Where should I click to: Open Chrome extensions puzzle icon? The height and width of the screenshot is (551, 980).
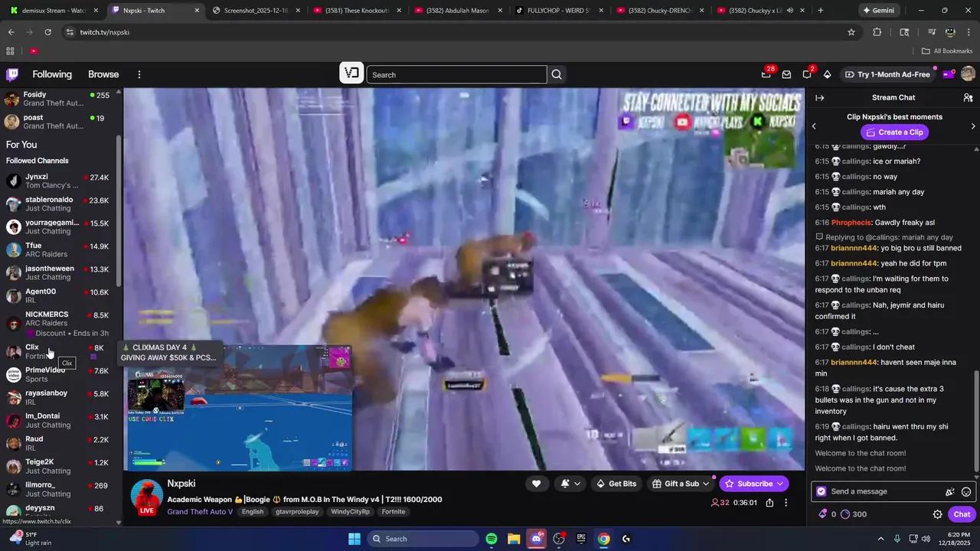pyautogui.click(x=877, y=32)
